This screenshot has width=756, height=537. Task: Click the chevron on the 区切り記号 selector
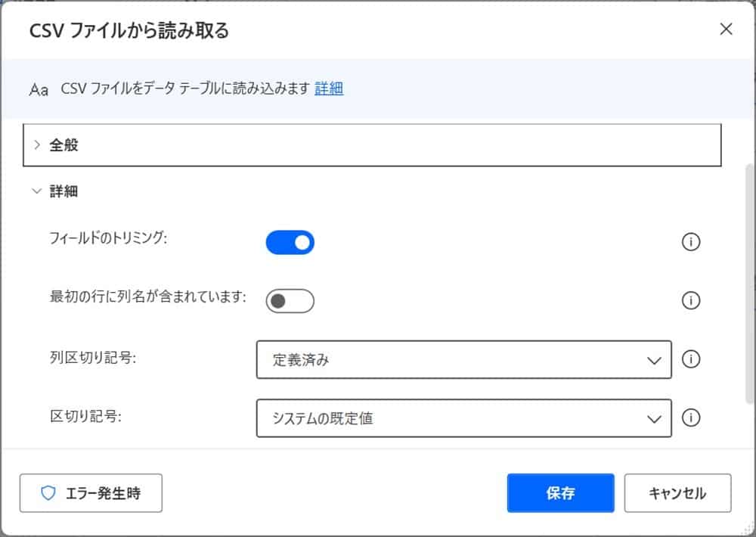click(655, 418)
